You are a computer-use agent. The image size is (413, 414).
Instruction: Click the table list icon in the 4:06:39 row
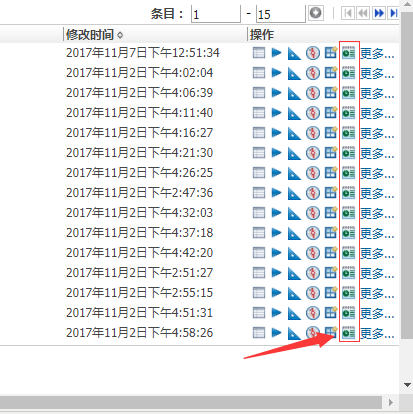click(x=259, y=93)
